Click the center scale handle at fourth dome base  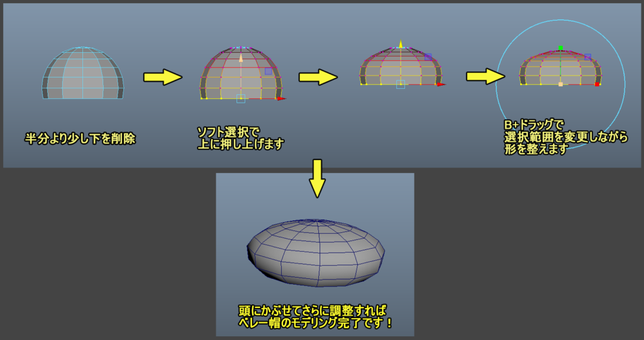(x=560, y=84)
